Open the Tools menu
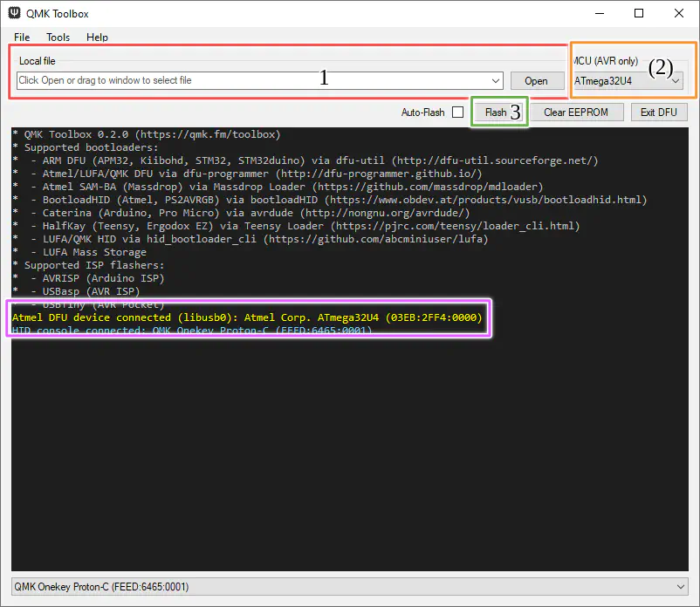This screenshot has height=607, width=700. [x=58, y=38]
